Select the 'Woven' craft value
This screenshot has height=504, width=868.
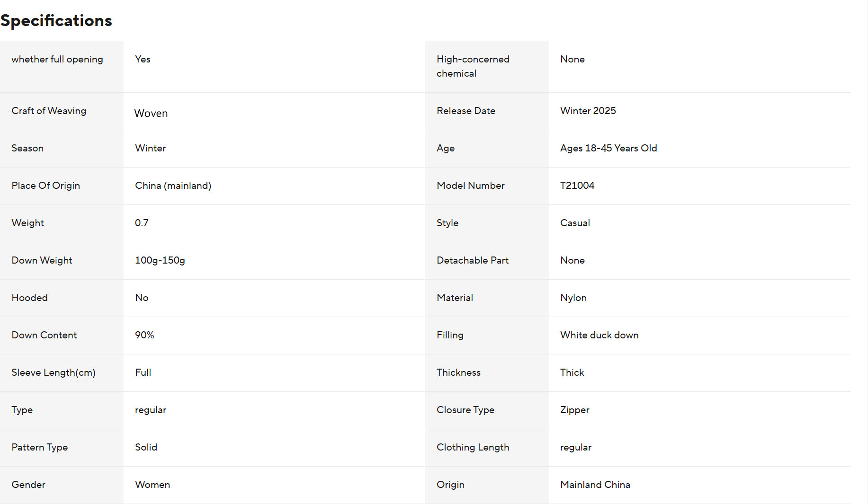click(151, 113)
